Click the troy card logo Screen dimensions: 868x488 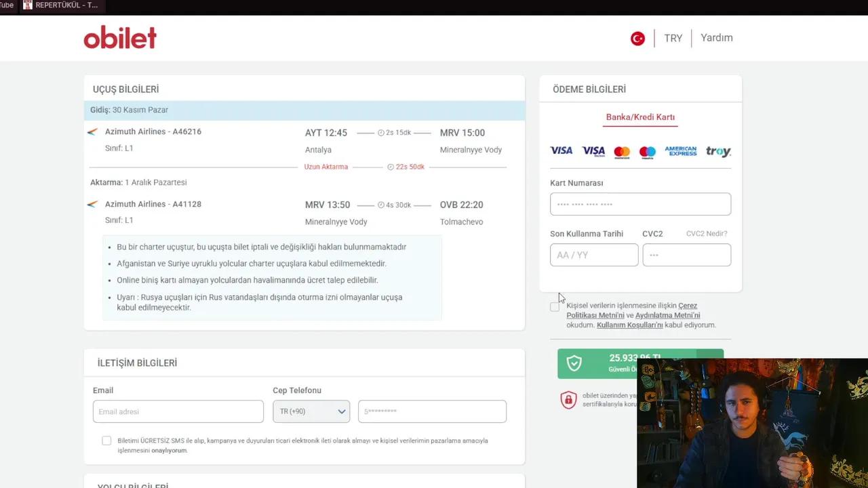click(x=718, y=151)
